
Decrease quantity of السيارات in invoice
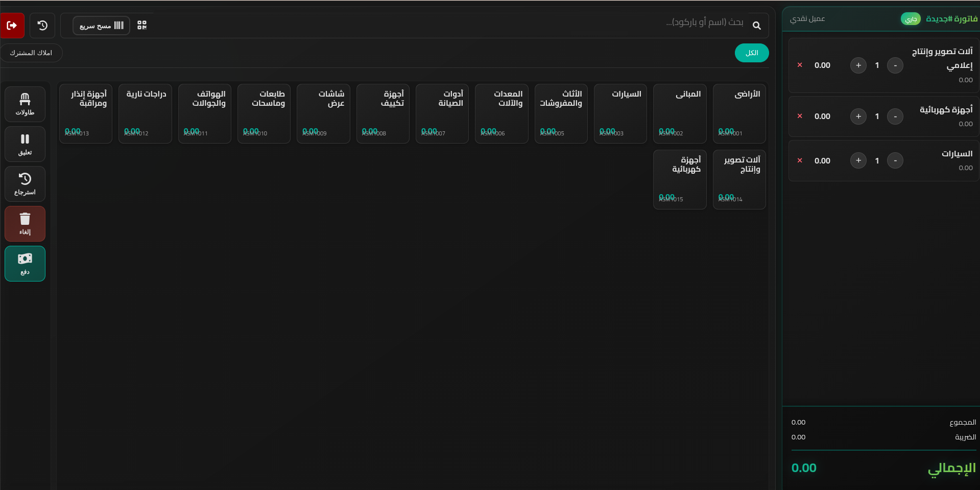coord(895,161)
